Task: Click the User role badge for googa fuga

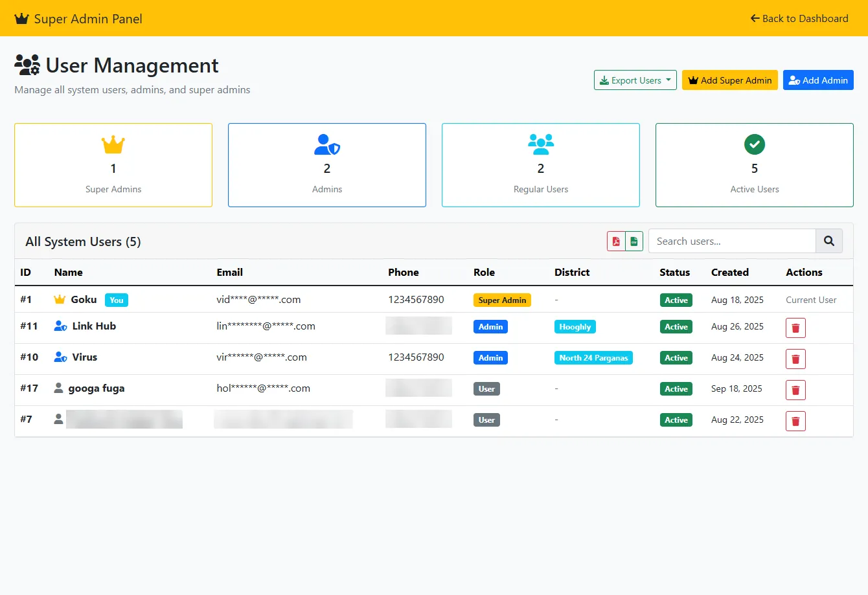Action: pos(486,389)
